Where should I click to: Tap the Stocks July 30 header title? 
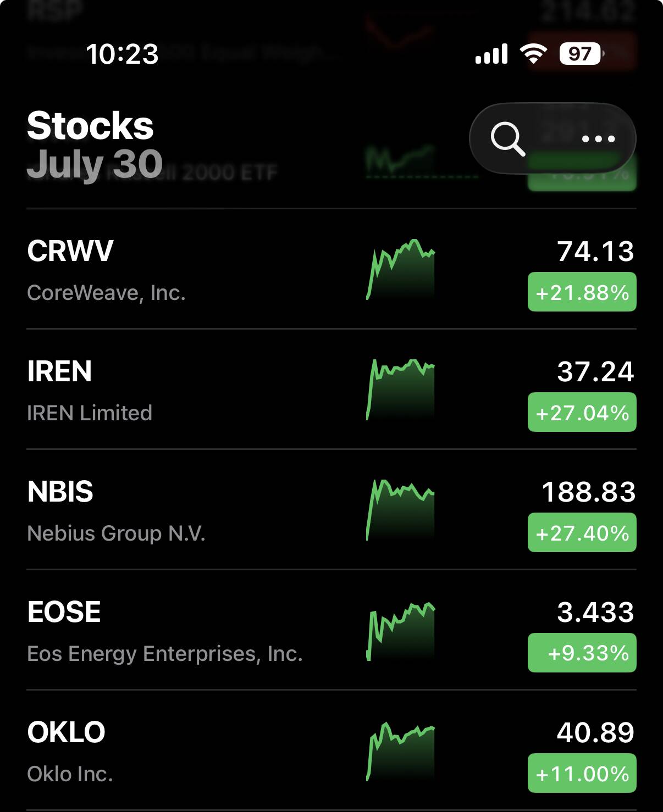95,144
